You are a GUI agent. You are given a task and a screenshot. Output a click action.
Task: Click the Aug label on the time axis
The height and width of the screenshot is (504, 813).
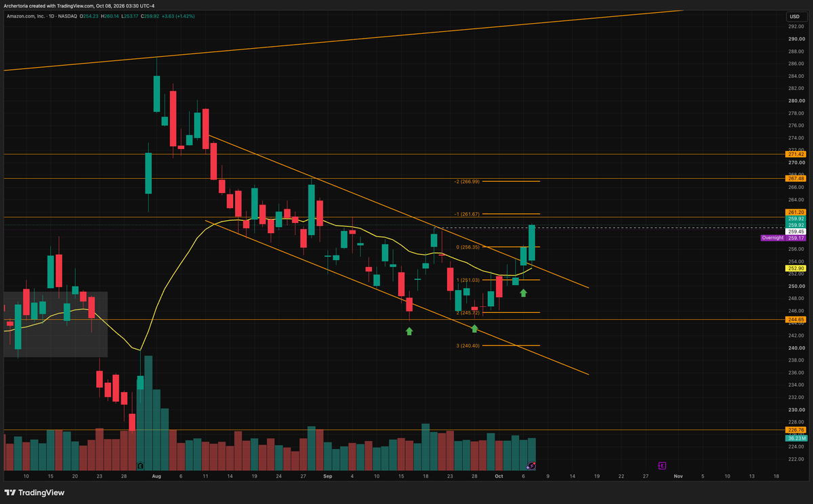pyautogui.click(x=157, y=477)
